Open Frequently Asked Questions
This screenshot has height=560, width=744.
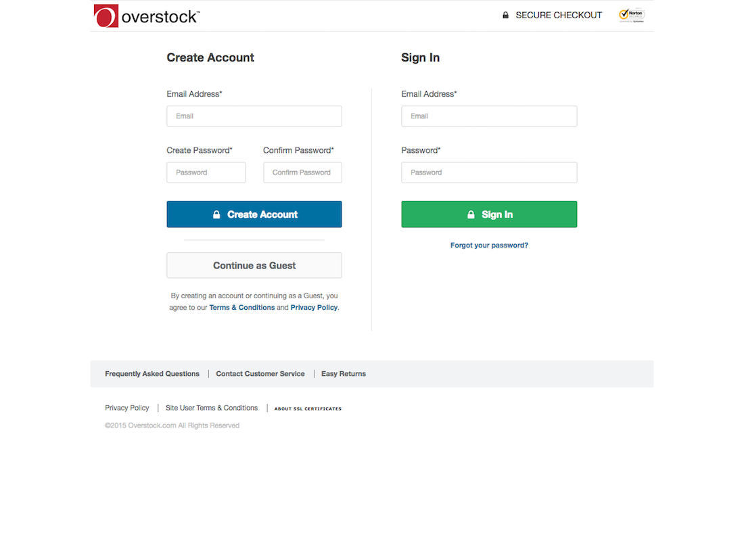(152, 373)
